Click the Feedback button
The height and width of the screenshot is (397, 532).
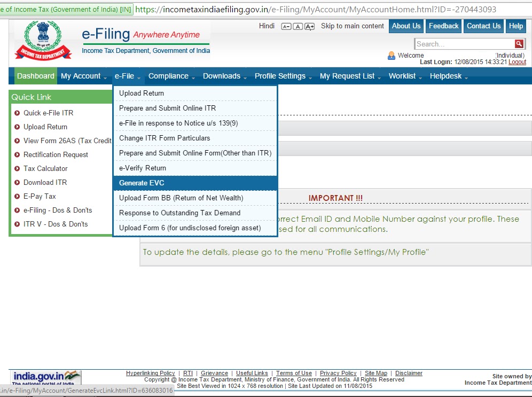coord(443,26)
